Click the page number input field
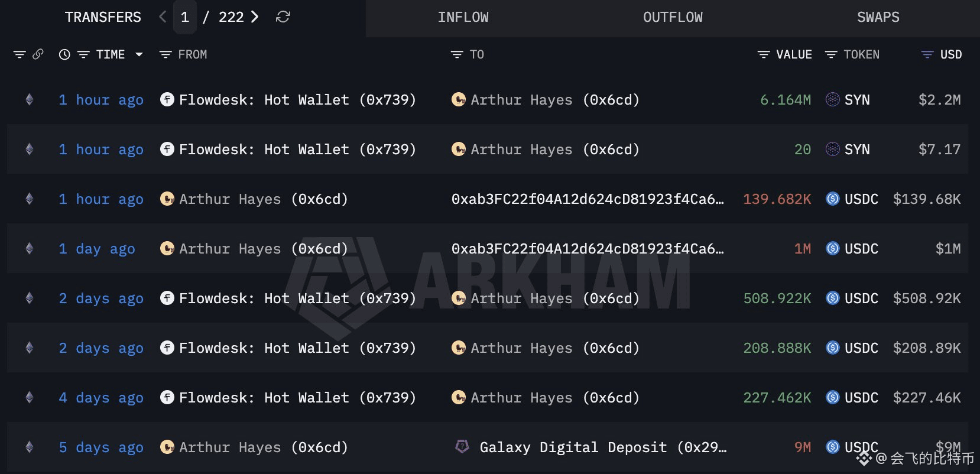The width and height of the screenshot is (980, 474). click(185, 17)
